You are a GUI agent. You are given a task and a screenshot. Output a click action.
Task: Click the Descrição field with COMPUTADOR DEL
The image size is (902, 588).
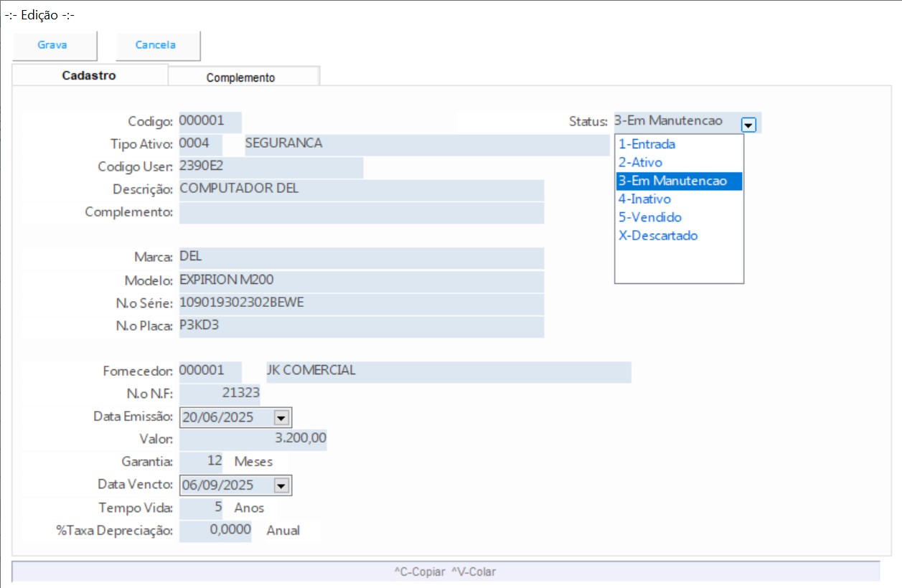pos(361,190)
